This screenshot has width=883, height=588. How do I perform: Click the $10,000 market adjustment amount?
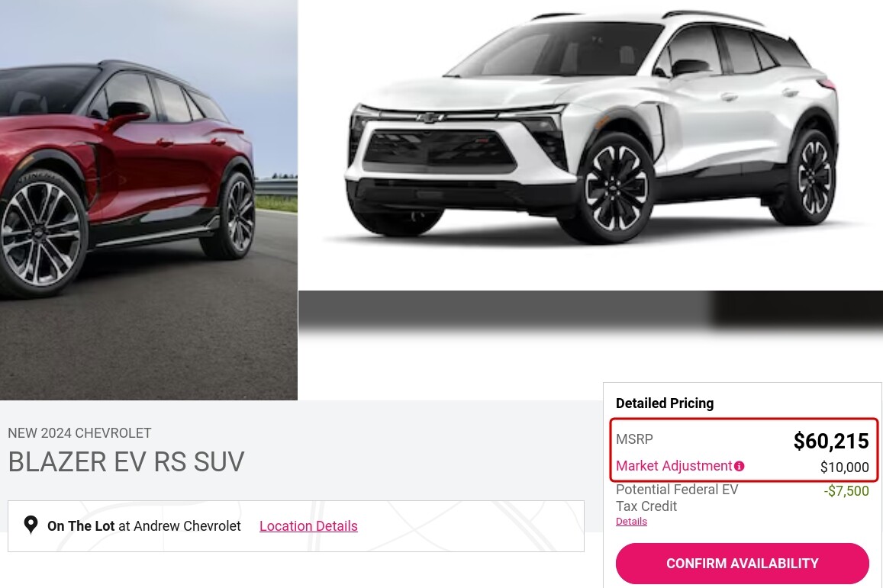845,467
